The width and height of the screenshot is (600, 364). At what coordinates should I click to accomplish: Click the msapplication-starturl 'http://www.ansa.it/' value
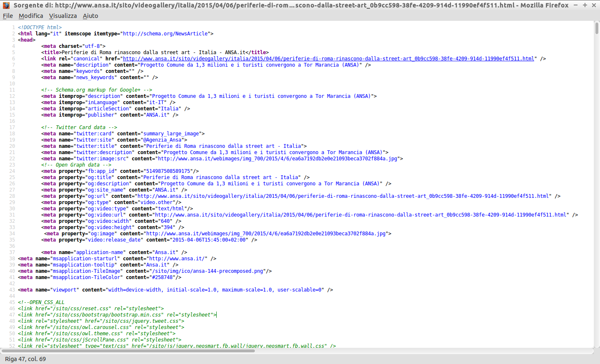click(177, 259)
